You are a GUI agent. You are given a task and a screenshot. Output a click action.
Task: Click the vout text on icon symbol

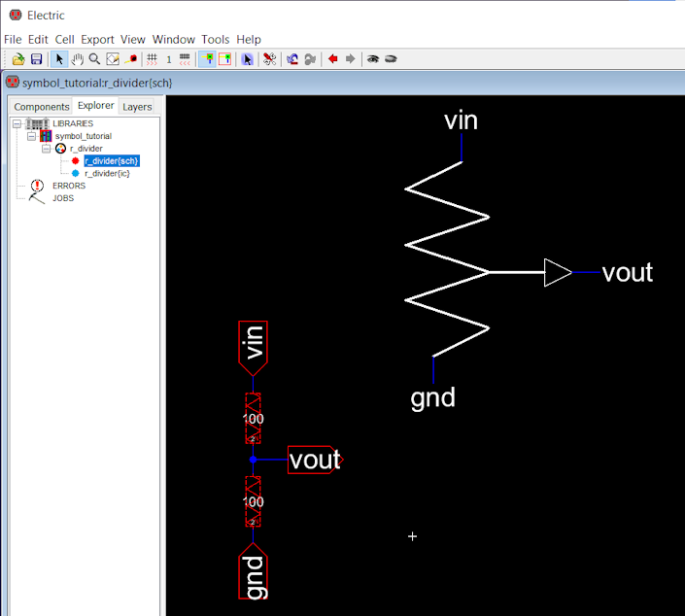pos(628,273)
